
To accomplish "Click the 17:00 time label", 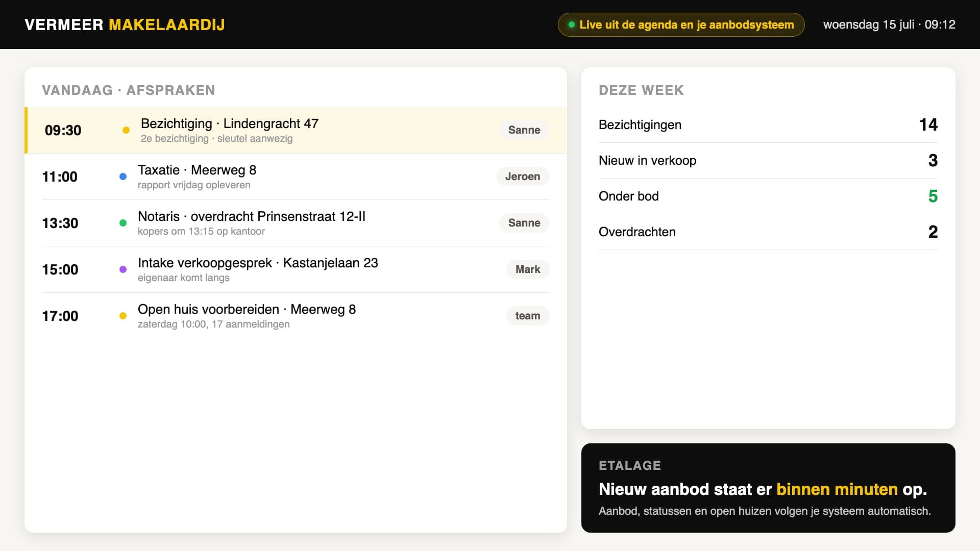I will [60, 316].
